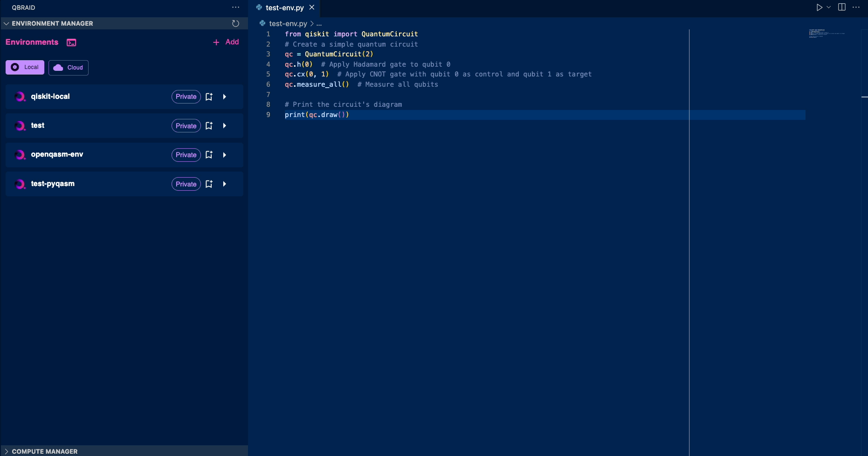Expand the qiskit-local environment details
868x456 pixels.
[x=225, y=97]
